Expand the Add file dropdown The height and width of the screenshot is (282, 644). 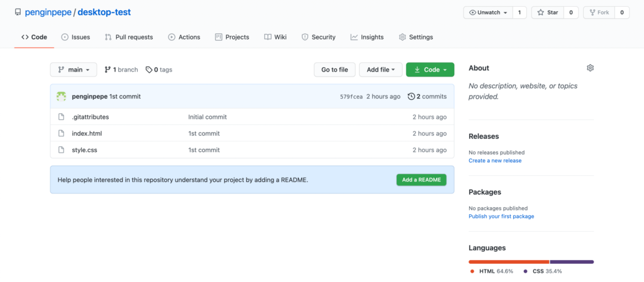click(380, 70)
